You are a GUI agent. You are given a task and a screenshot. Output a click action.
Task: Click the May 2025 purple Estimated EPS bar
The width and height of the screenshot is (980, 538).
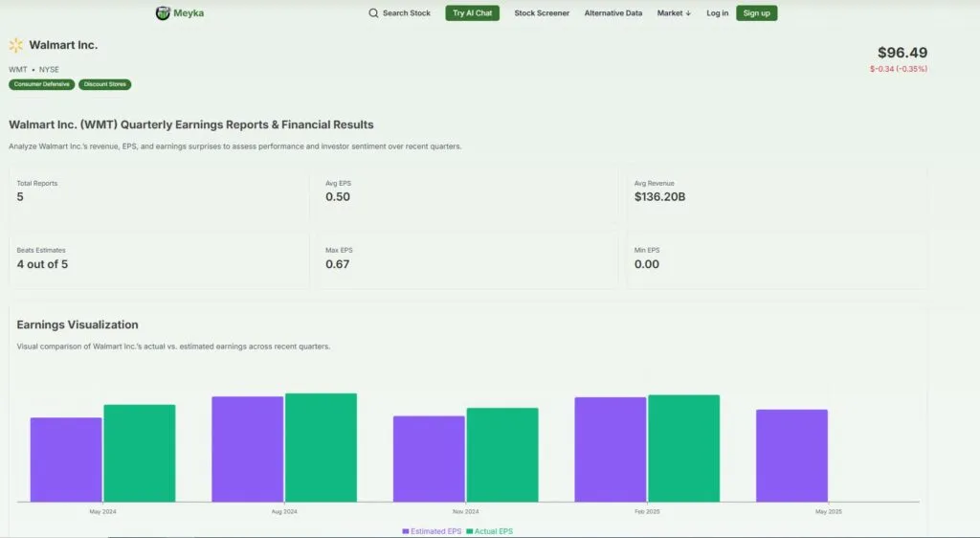click(x=791, y=455)
